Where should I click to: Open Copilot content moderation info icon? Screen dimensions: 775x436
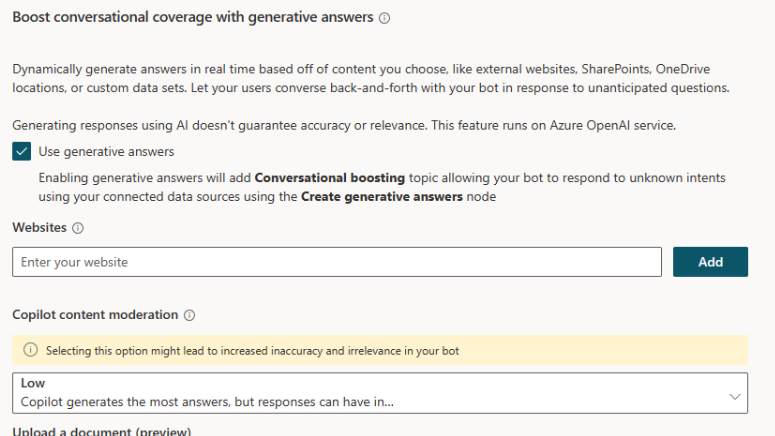190,315
